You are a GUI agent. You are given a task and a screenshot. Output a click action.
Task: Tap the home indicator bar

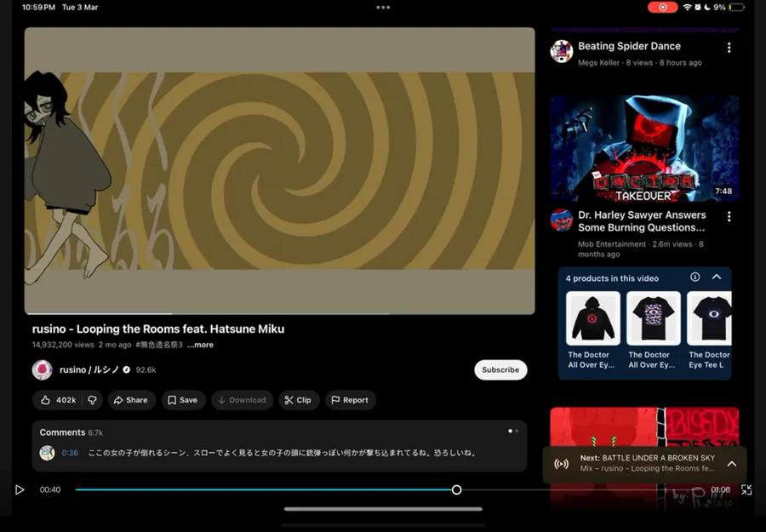(x=383, y=509)
